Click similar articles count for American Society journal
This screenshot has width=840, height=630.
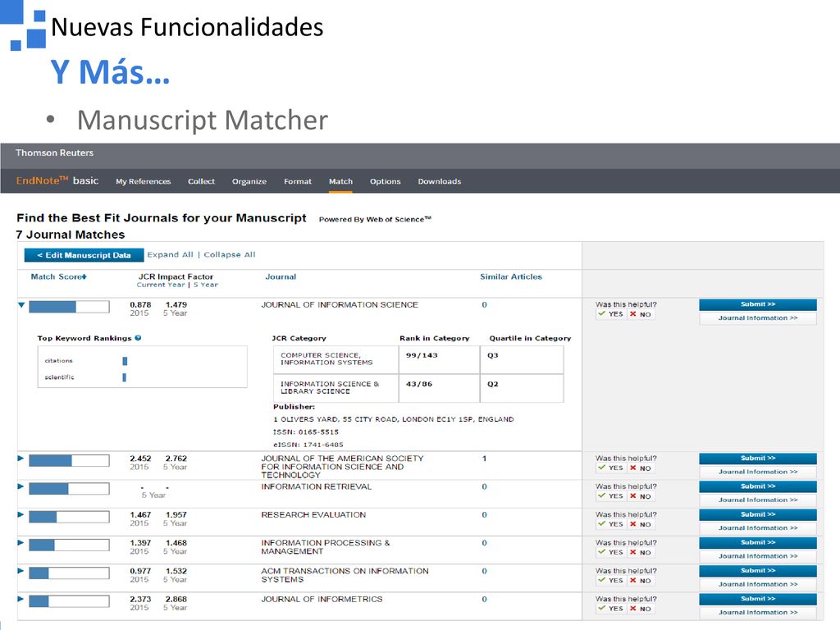(484, 459)
